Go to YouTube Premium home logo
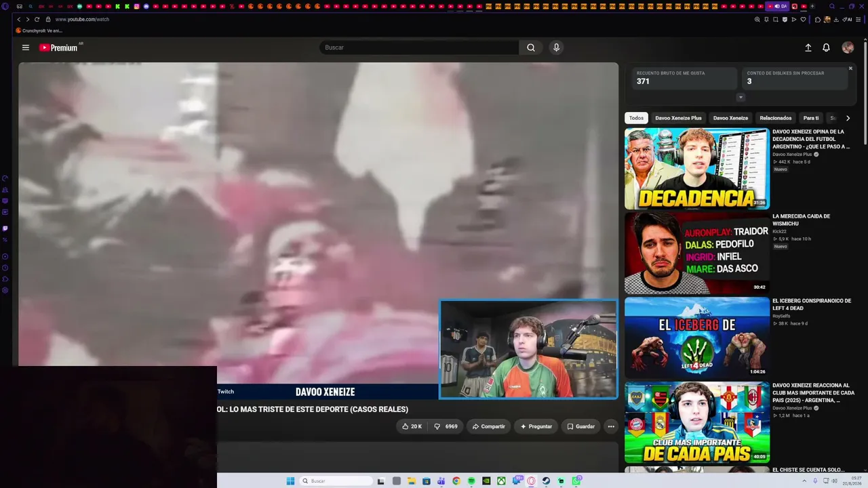Viewport: 868px width, 488px height. [60, 47]
